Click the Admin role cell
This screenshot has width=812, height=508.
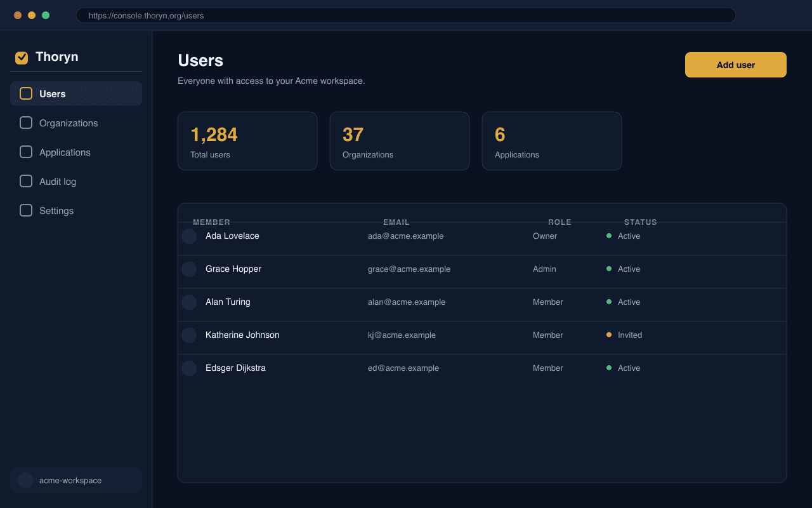[544, 269]
